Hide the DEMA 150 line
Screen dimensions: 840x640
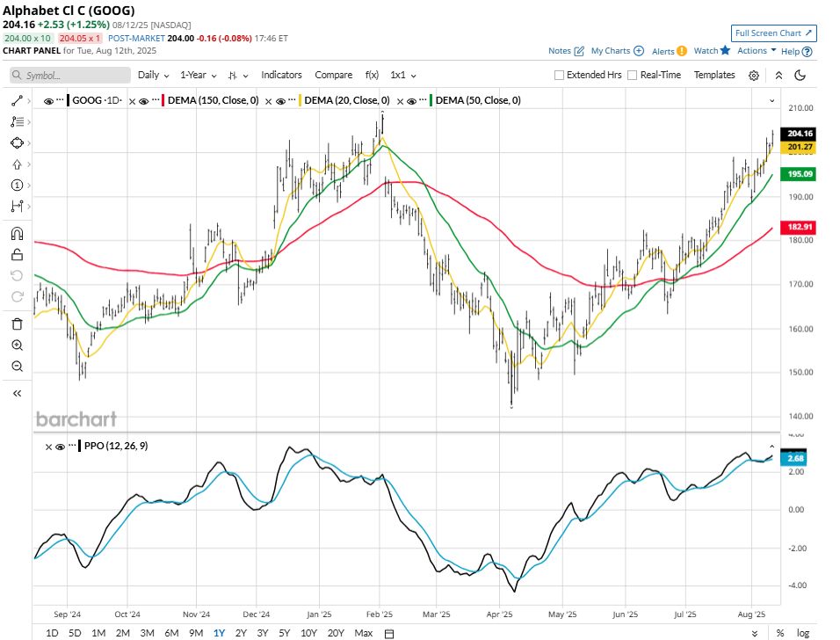coord(143,101)
